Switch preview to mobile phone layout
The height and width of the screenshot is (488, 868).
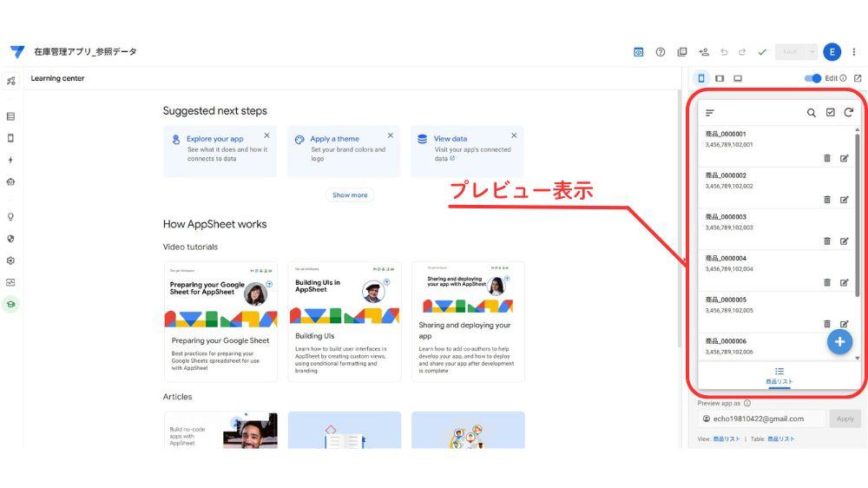click(x=701, y=78)
